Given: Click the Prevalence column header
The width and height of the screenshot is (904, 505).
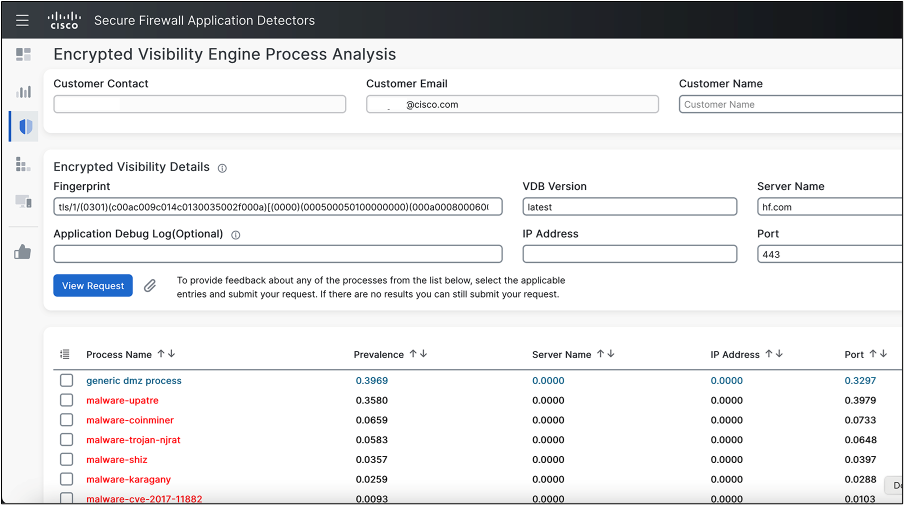Looking at the screenshot, I should click(379, 355).
